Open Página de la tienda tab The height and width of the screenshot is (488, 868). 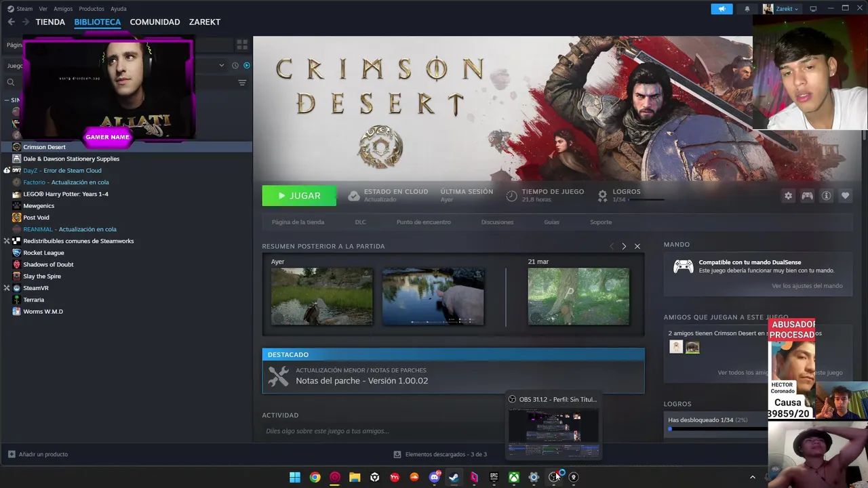click(x=298, y=222)
